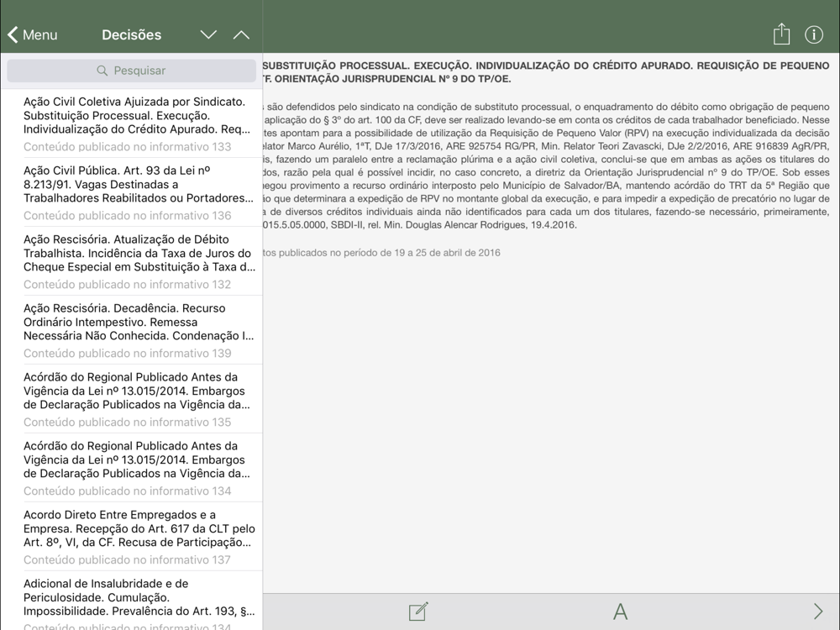Go back to Menu

click(32, 34)
